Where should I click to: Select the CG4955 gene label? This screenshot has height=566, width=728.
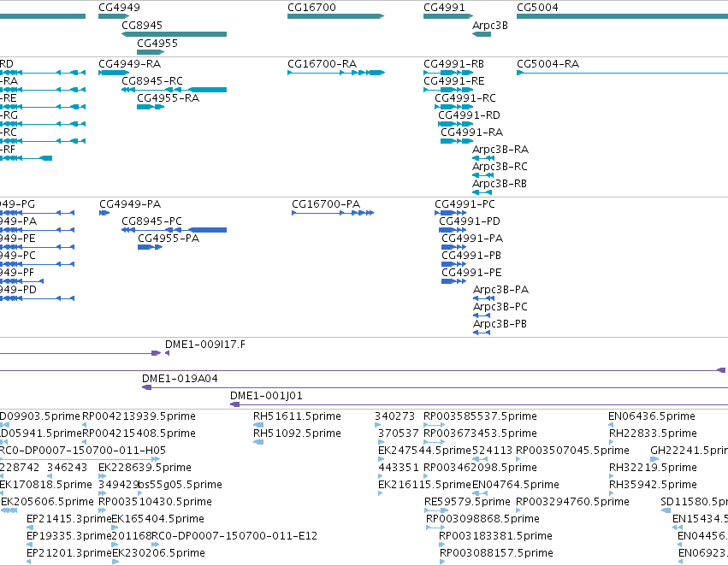pos(157,44)
